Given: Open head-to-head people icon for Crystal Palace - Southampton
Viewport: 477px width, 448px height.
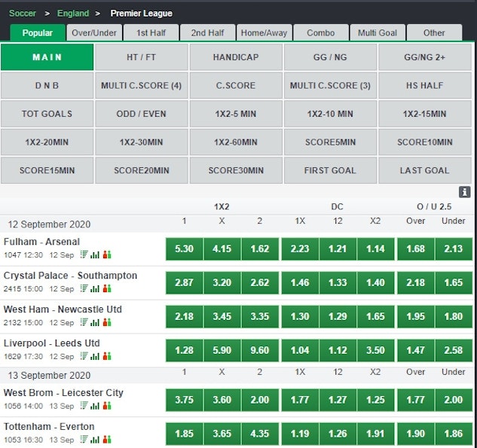Looking at the screenshot, I should point(107,288).
